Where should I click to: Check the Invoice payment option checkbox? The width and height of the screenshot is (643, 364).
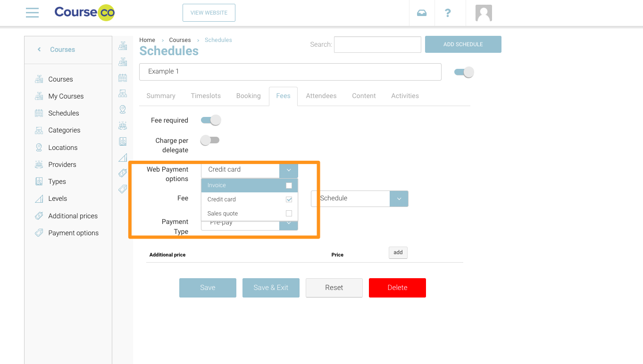[x=289, y=185]
